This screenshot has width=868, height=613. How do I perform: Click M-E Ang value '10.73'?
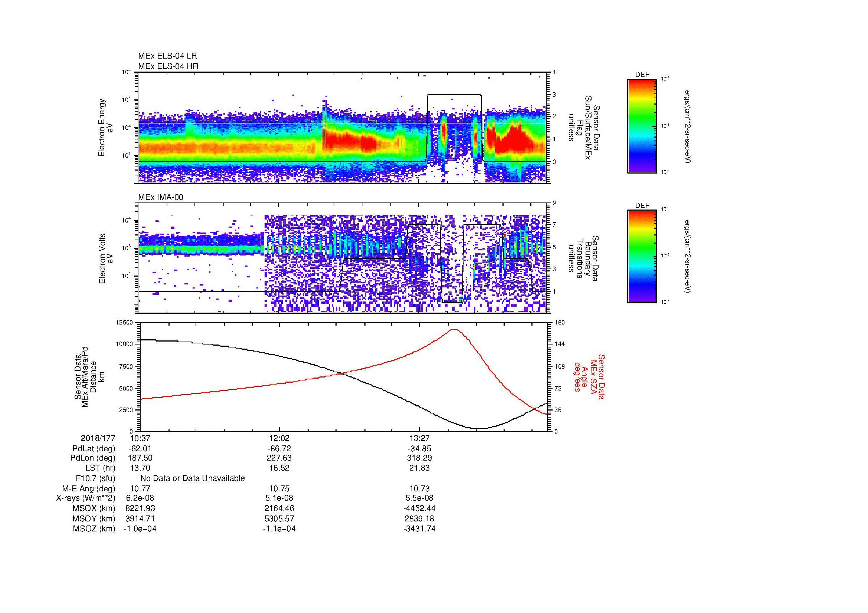419,488
